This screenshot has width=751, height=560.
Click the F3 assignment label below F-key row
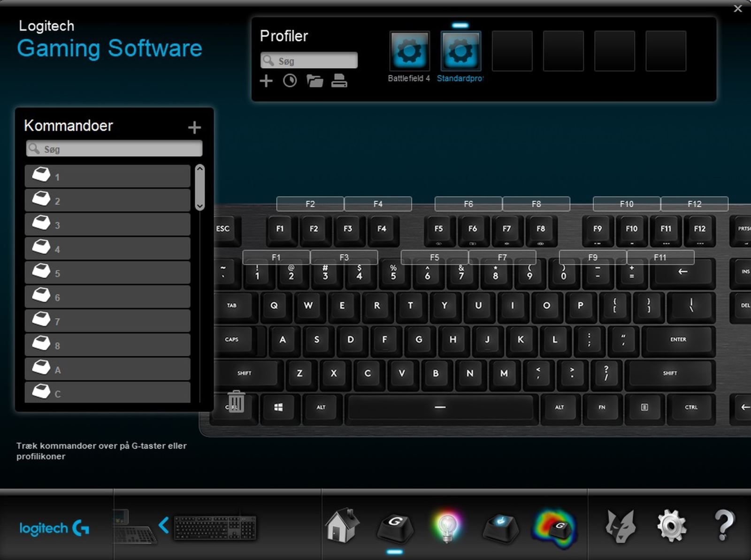point(344,257)
